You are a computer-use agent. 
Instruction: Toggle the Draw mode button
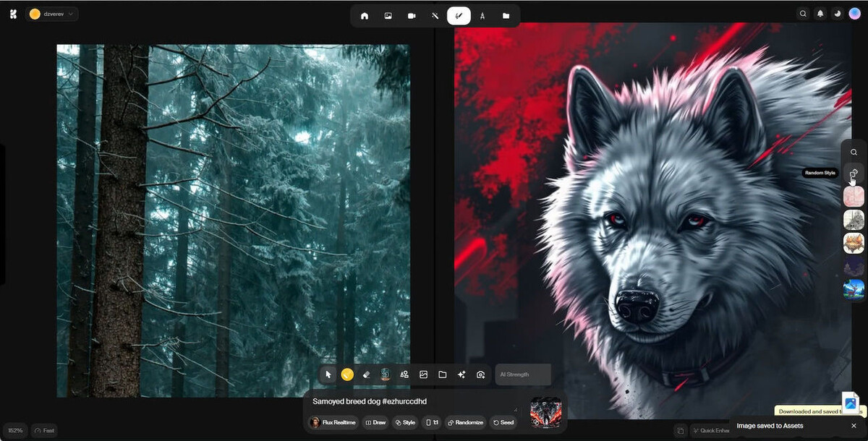pos(376,422)
